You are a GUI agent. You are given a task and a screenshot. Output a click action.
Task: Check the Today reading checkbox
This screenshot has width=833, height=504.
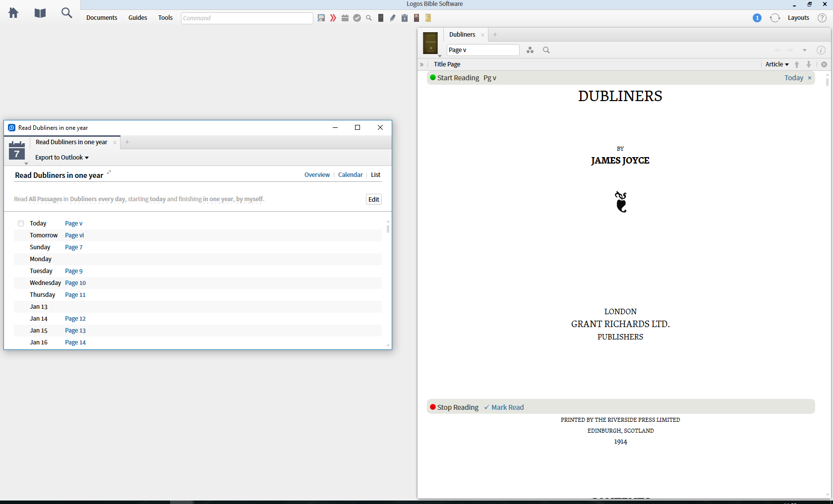pyautogui.click(x=21, y=224)
